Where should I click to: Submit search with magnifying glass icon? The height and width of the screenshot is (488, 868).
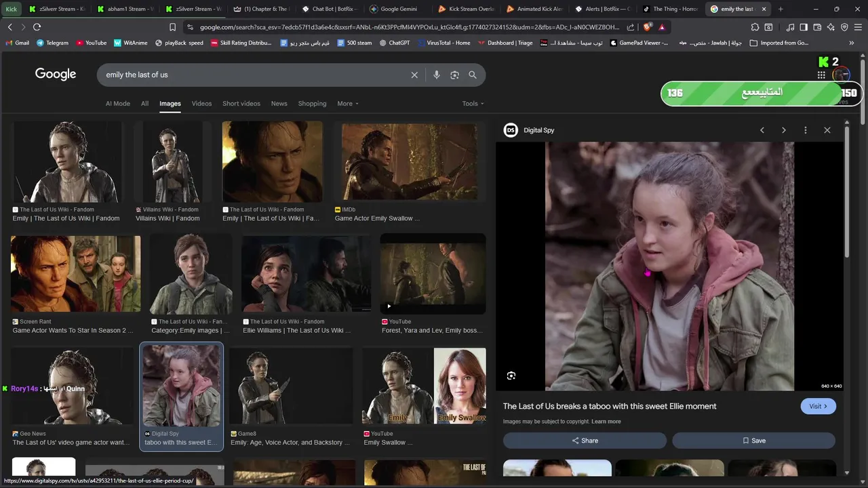(473, 75)
